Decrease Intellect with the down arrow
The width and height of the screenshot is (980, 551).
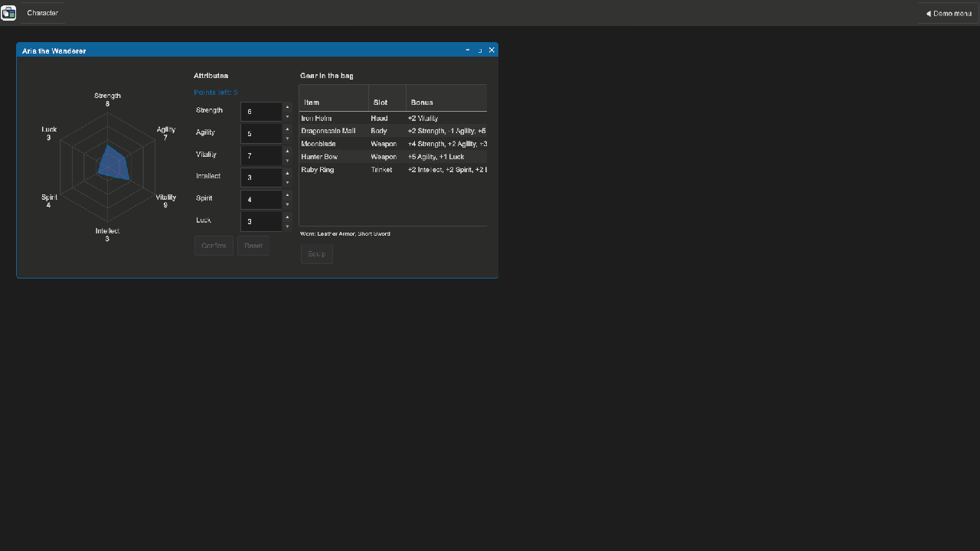click(287, 182)
